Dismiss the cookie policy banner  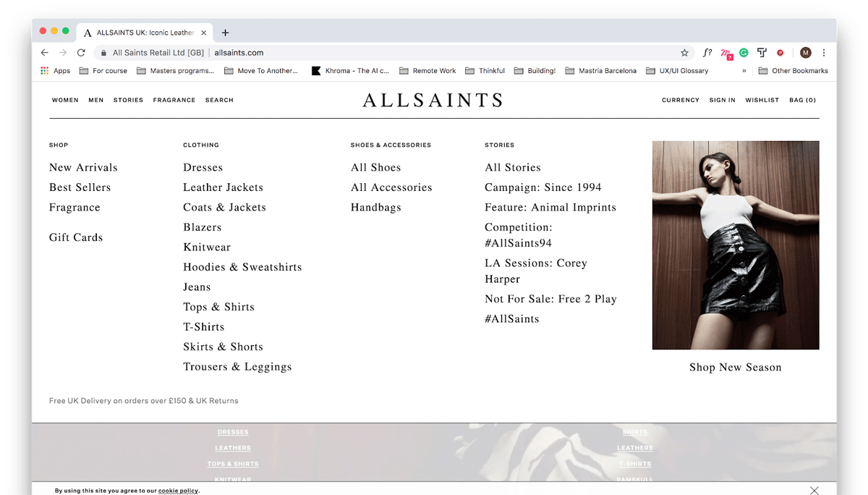coord(814,491)
